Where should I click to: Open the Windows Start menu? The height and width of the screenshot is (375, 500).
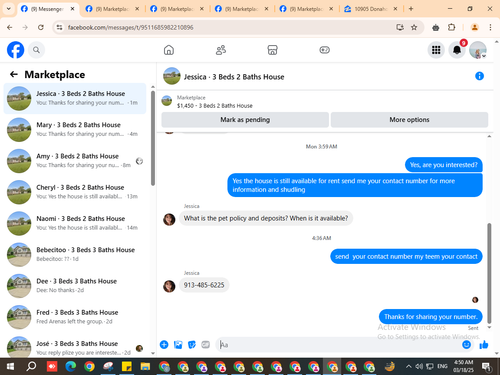(10, 367)
